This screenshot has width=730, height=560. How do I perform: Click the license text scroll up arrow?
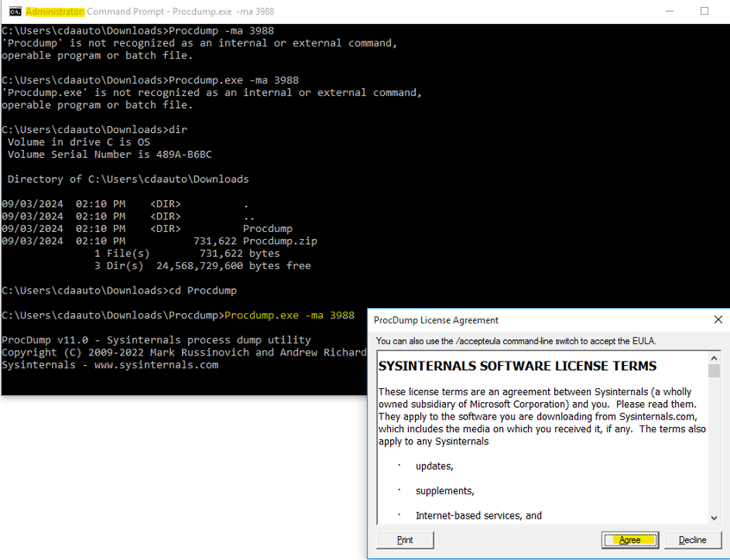[x=714, y=357]
